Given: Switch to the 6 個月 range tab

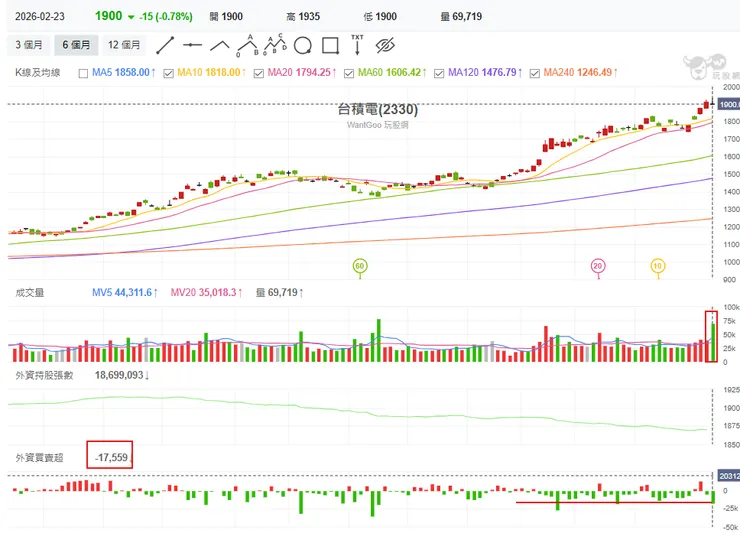Looking at the screenshot, I should (x=76, y=45).
